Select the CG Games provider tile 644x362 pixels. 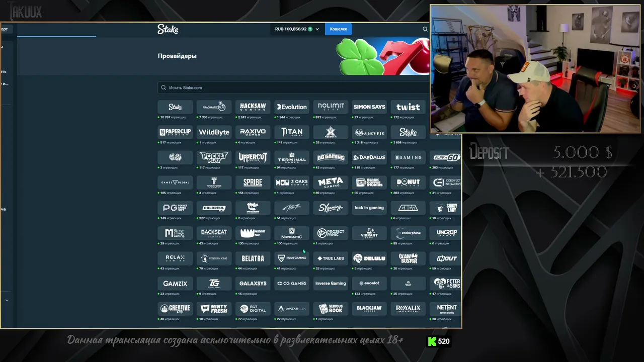[292, 283]
